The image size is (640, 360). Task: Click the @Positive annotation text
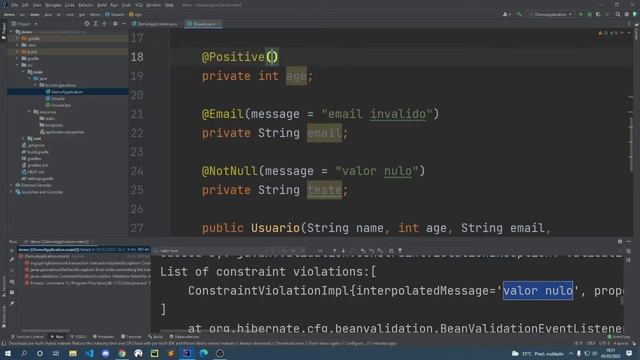click(233, 57)
